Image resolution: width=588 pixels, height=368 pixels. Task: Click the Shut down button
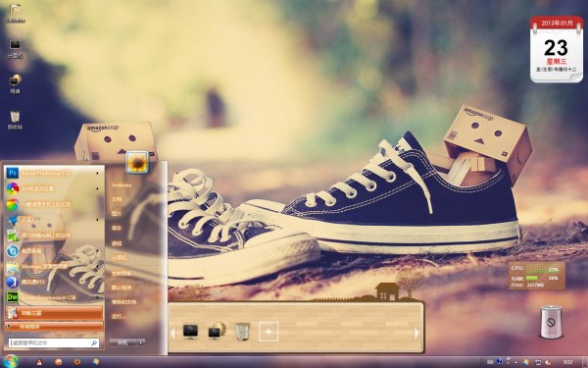coord(122,342)
